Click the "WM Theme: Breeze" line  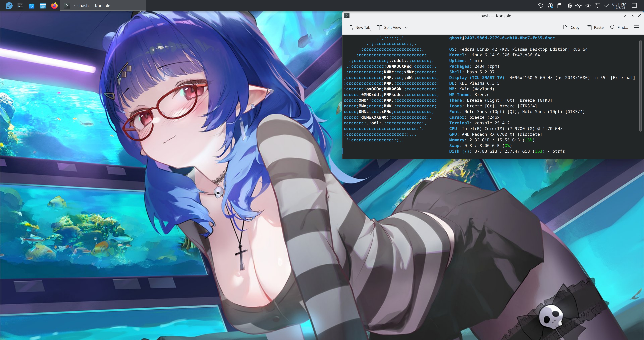[x=469, y=95]
